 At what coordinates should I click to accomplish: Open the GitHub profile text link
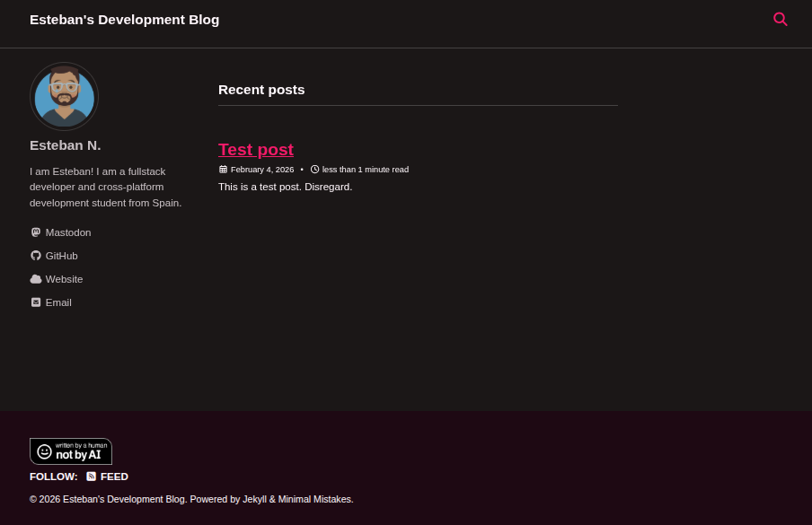click(62, 256)
